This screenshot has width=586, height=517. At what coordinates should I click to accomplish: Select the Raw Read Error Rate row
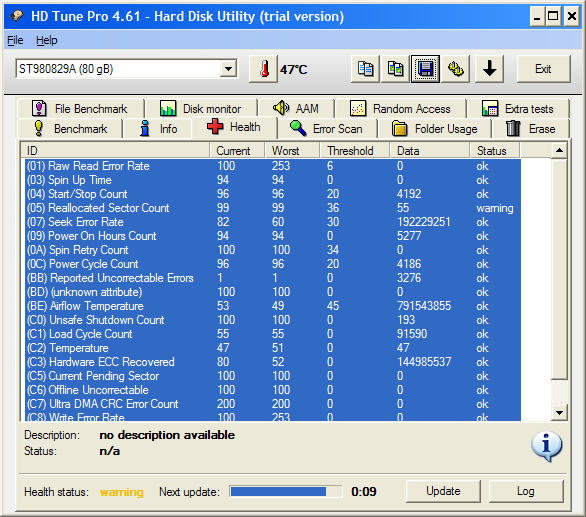click(x=273, y=166)
